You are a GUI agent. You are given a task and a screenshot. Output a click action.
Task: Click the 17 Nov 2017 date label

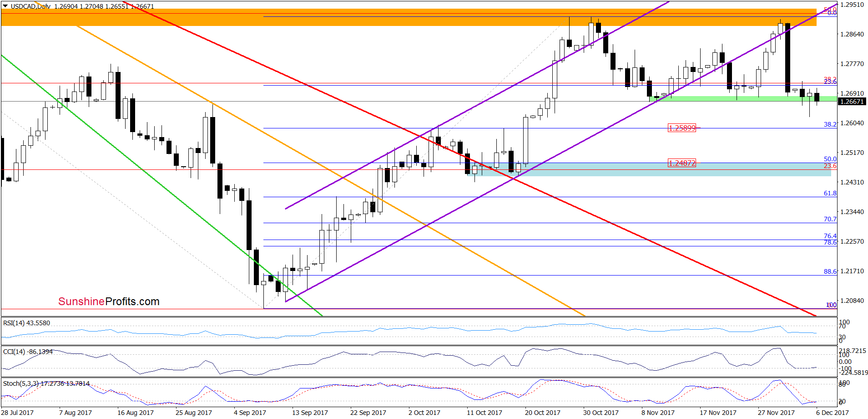tap(718, 413)
